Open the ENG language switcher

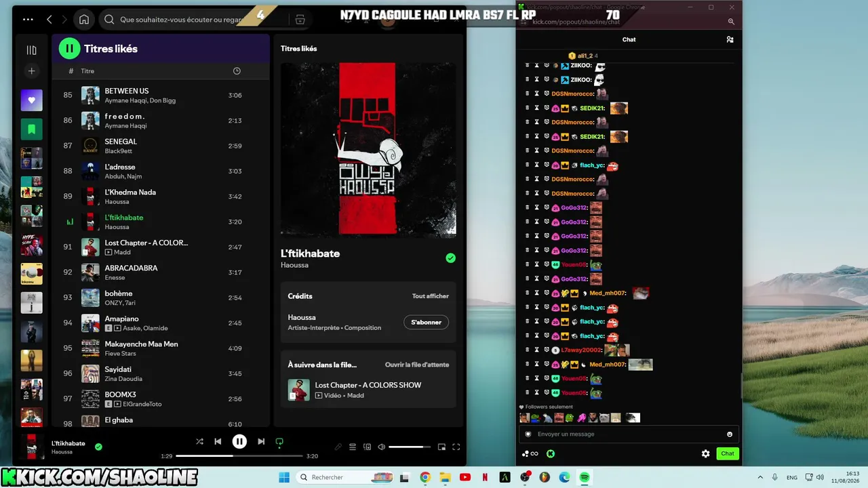791,477
